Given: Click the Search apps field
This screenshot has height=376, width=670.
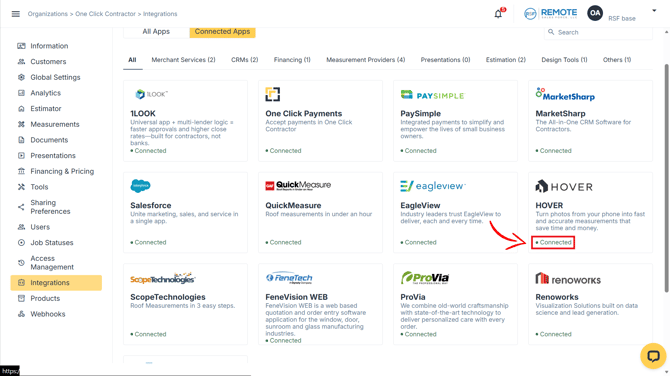Looking at the screenshot, I should 598,32.
